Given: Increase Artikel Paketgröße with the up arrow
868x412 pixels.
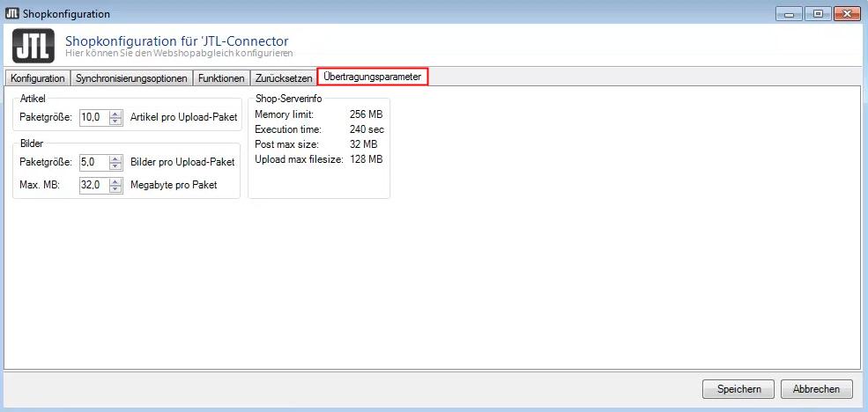Looking at the screenshot, I should coord(115,113).
